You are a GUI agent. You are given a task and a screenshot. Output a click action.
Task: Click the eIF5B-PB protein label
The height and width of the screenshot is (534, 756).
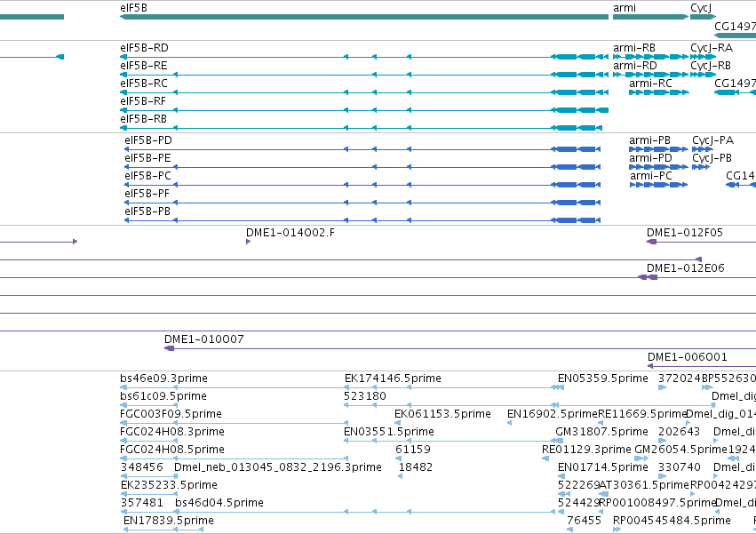tap(147, 211)
